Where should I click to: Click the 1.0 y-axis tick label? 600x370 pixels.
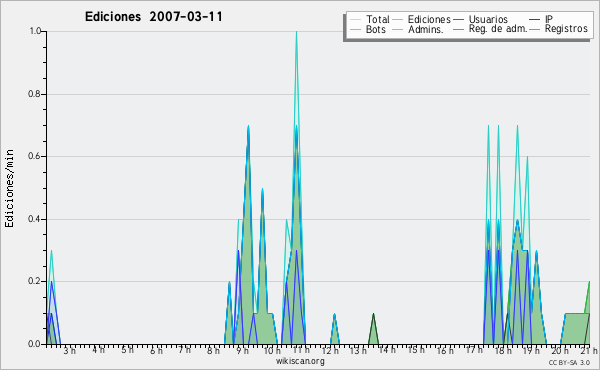[35, 31]
